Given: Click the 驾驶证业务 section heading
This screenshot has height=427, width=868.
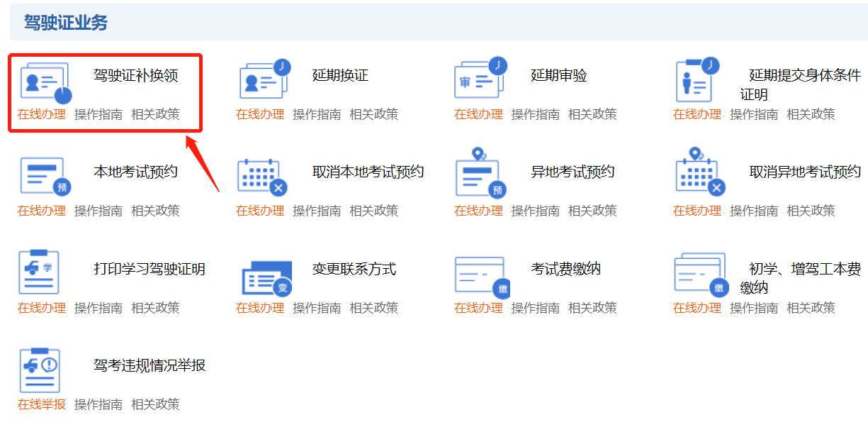Looking at the screenshot, I should [66, 23].
